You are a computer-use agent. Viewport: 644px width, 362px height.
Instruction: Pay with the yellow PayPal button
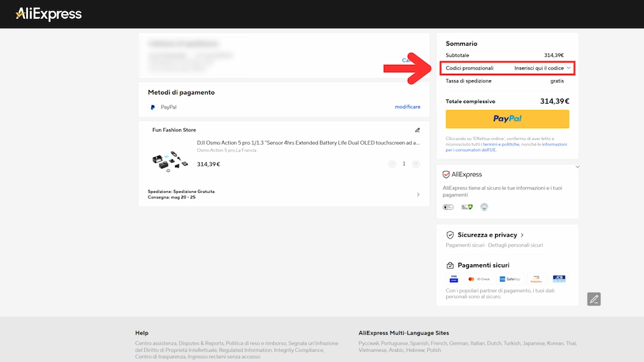(x=507, y=119)
